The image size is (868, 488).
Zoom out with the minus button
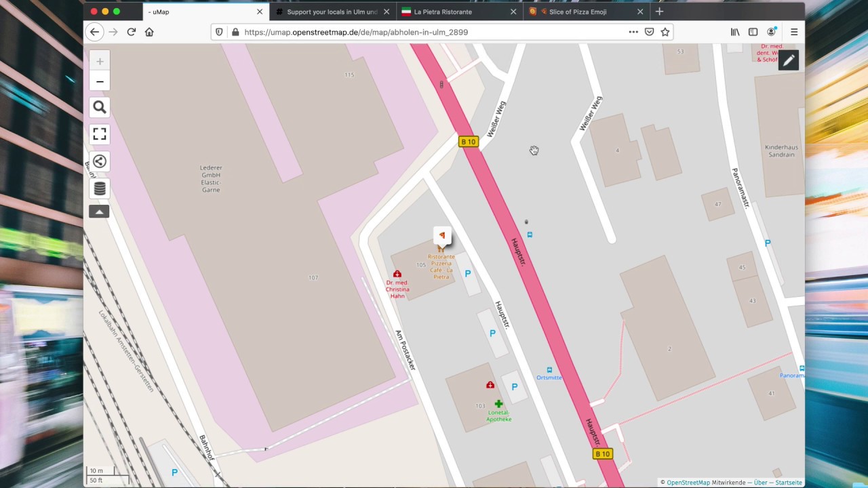click(100, 81)
